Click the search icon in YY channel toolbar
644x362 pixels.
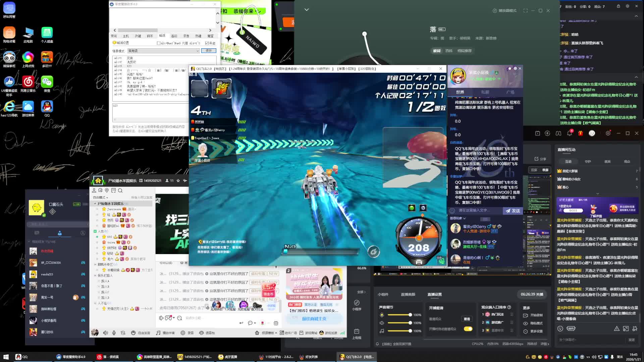(120, 190)
